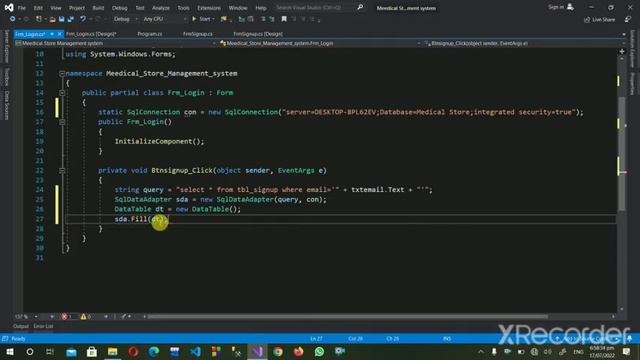Screen dimensions: 640x360
Task: Click the Save All toolbar icon
Action: pos(71,19)
